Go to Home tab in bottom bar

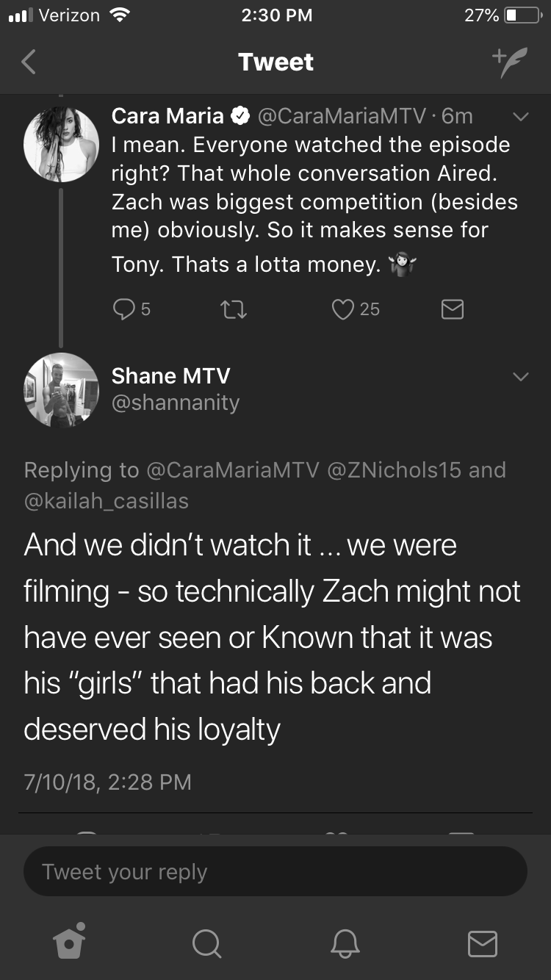69,941
